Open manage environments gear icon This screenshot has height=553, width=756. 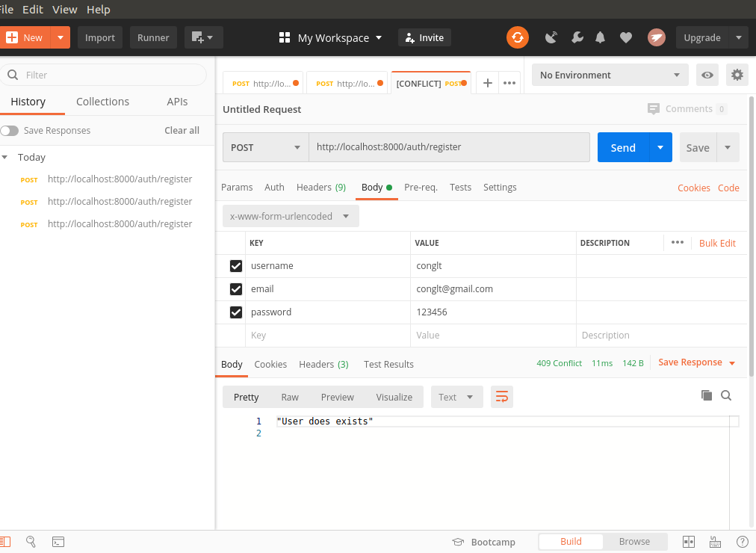tap(737, 75)
